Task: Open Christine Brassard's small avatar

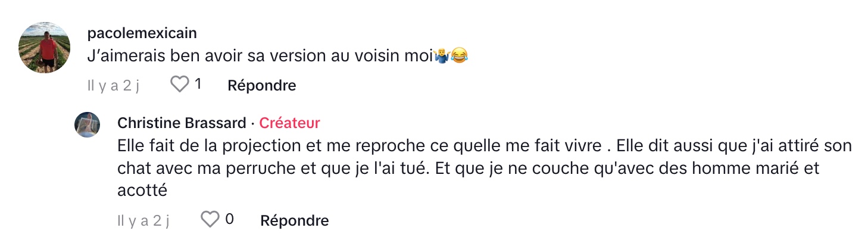Action: pyautogui.click(x=87, y=124)
